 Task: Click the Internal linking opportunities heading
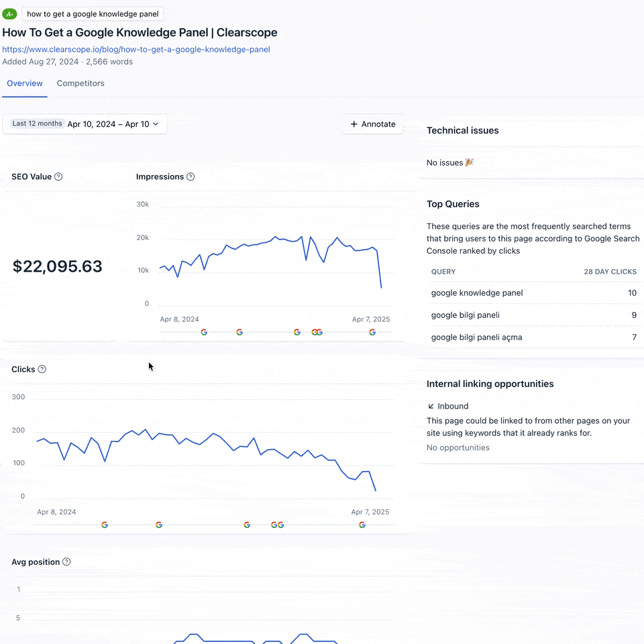490,384
